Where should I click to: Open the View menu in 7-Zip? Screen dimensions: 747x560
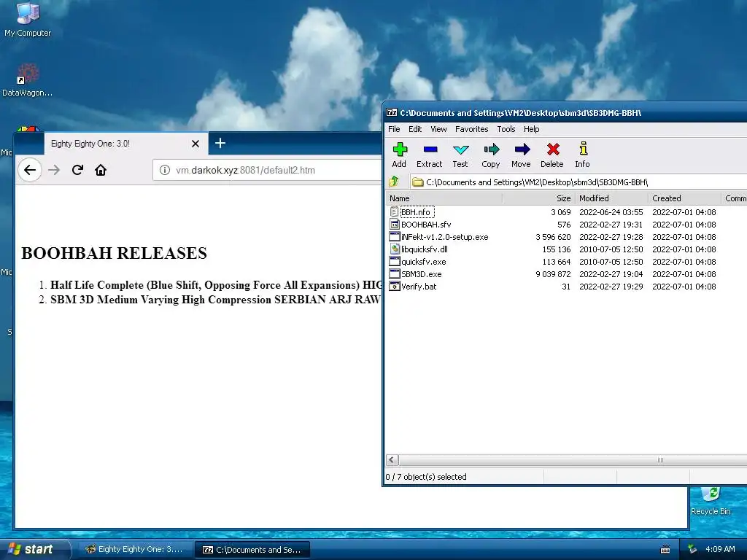[438, 129]
